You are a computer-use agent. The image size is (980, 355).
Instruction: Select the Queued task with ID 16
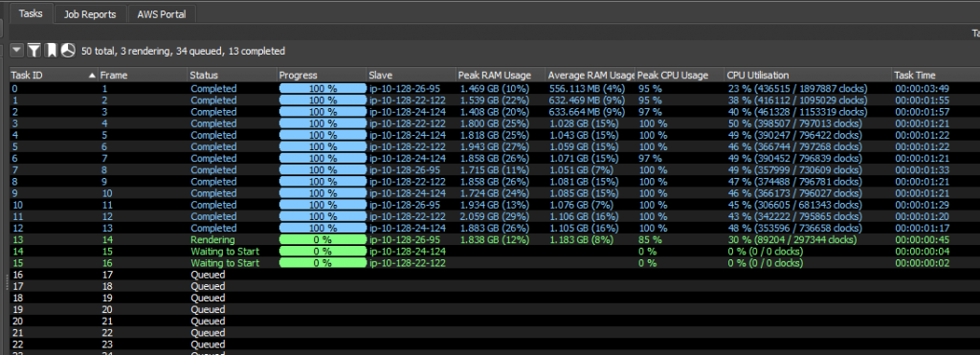(x=495, y=275)
